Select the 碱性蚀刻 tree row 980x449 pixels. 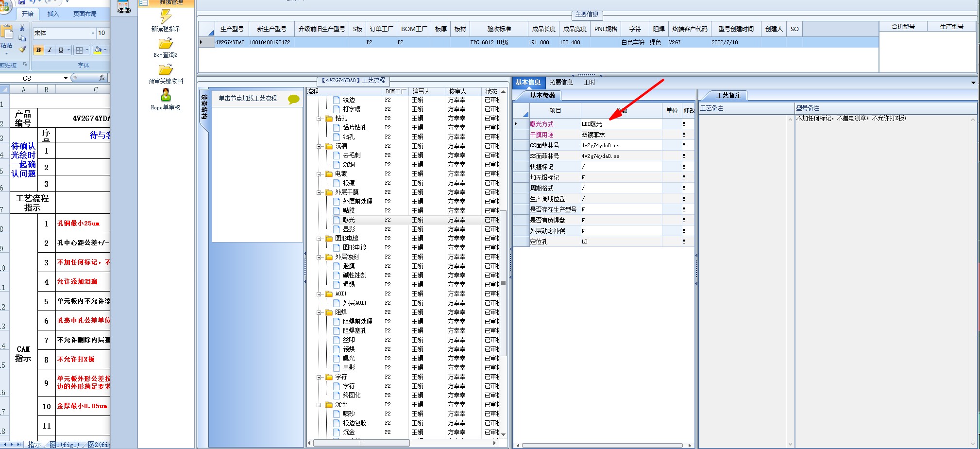click(355, 276)
